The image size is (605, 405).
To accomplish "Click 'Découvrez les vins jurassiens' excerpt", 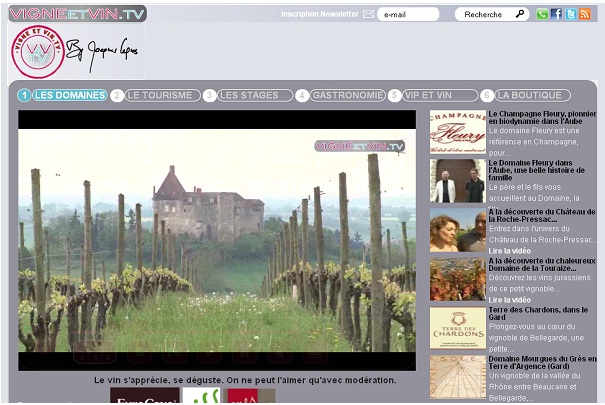I will click(539, 283).
